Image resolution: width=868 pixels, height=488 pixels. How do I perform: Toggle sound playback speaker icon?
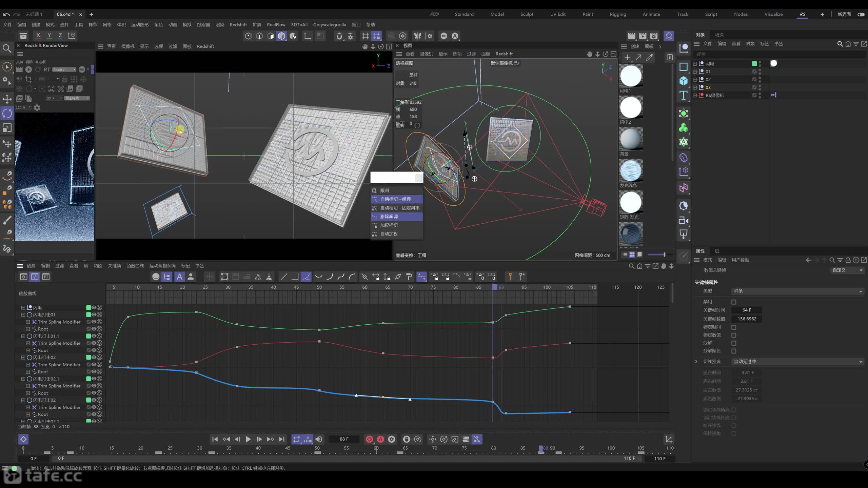point(319,439)
